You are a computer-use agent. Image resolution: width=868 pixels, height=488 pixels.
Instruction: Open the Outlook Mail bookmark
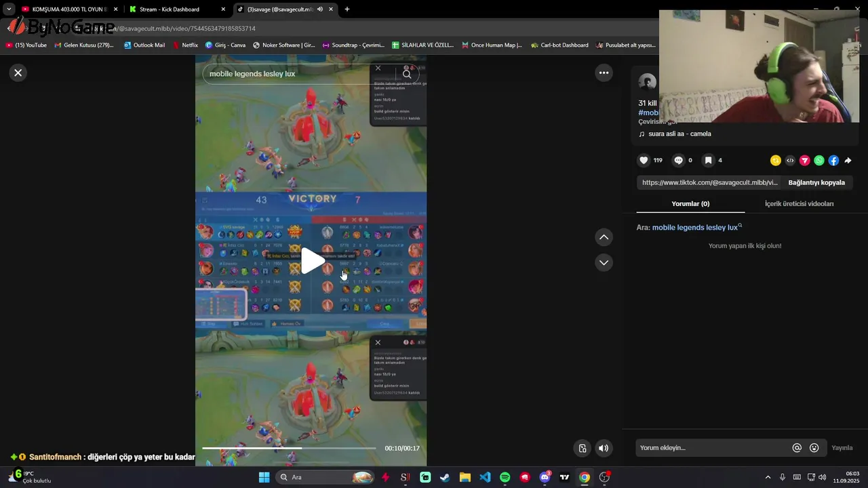[144, 45]
